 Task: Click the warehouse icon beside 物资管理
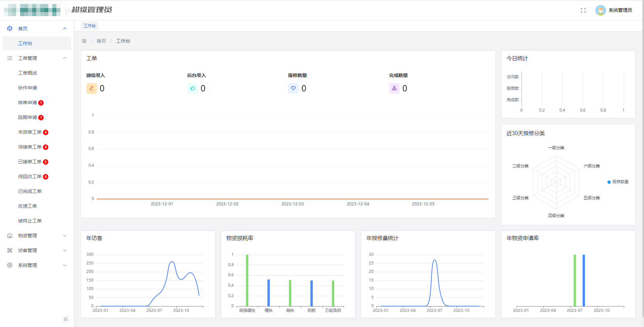pos(10,236)
